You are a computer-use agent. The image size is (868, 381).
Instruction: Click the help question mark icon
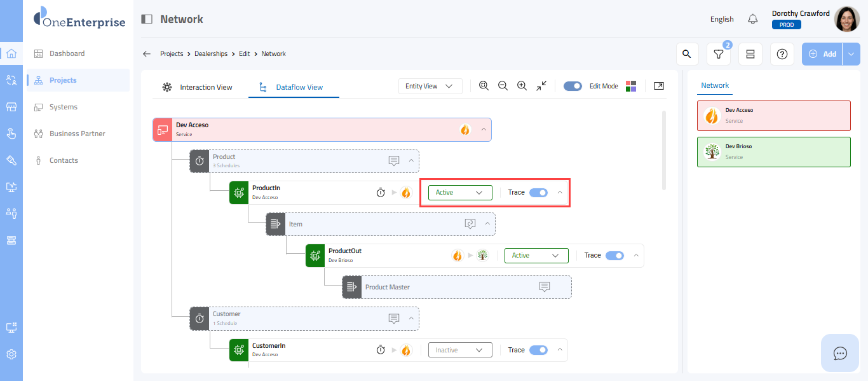[x=782, y=54]
